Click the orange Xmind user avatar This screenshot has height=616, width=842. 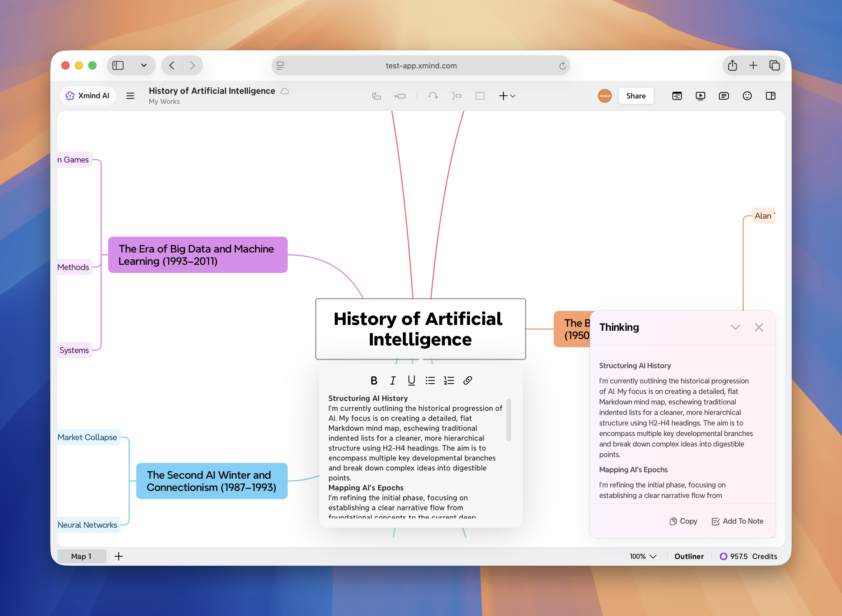[x=605, y=96]
